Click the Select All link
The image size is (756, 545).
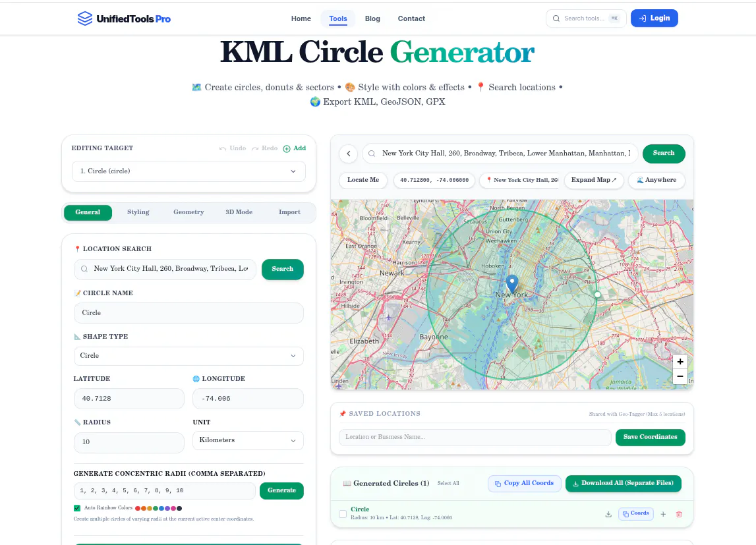click(x=448, y=483)
